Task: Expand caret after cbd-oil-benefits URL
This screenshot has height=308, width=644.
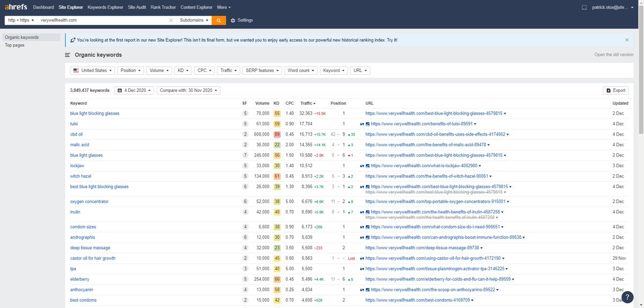Action: tap(507, 135)
